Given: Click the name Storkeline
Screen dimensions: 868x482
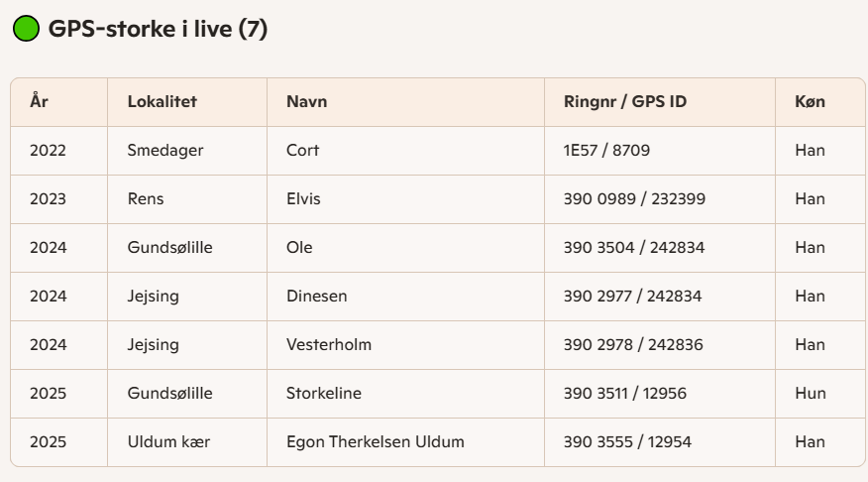Looking at the screenshot, I should 324,393.
